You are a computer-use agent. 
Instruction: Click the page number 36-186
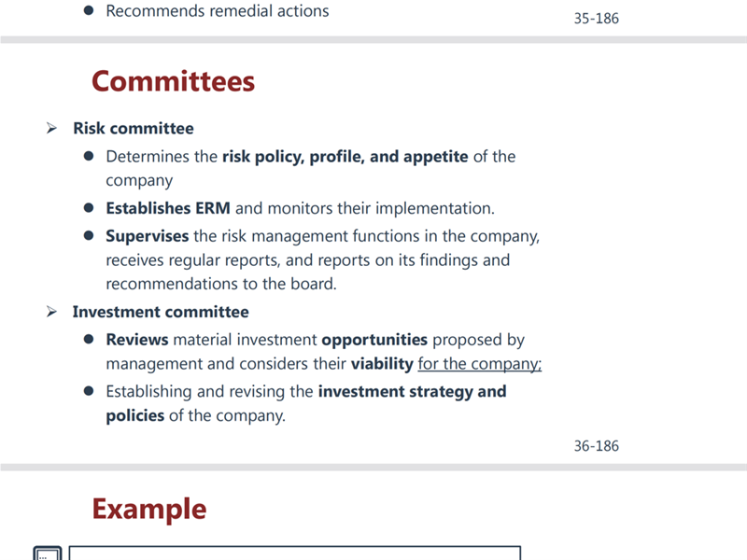coord(596,446)
